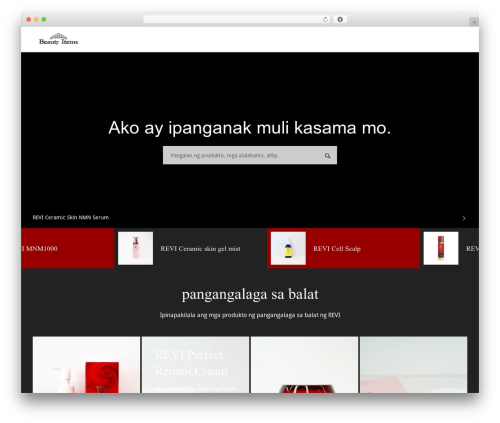Screen dimensions: 500x423
Task: Click the browser extension round icon
Action: tap(340, 20)
